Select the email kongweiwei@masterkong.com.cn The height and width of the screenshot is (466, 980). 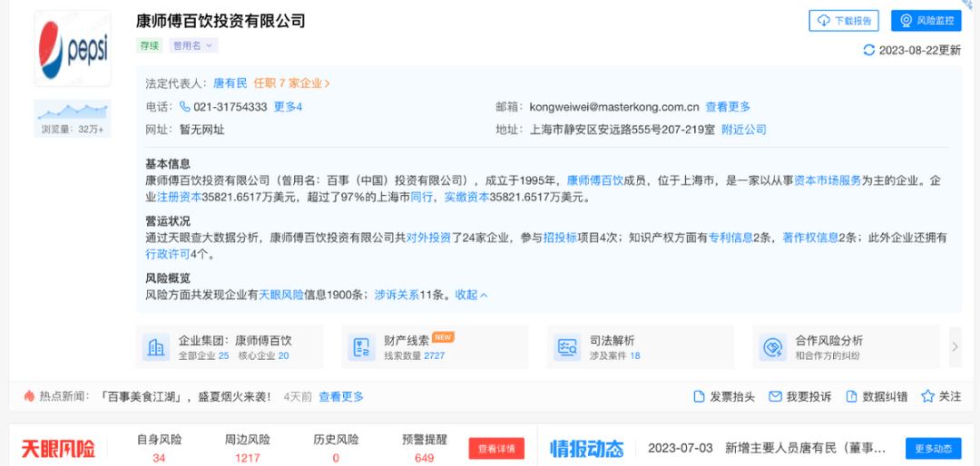(x=614, y=107)
